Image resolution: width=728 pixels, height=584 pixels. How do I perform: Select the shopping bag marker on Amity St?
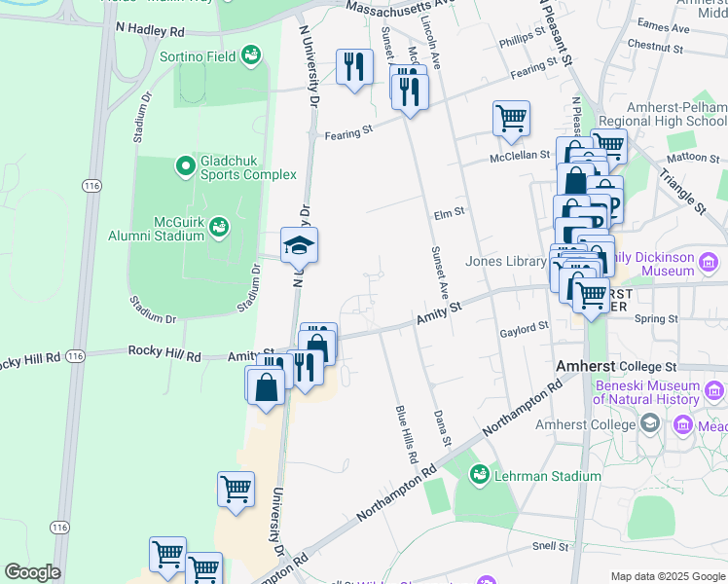click(x=318, y=346)
